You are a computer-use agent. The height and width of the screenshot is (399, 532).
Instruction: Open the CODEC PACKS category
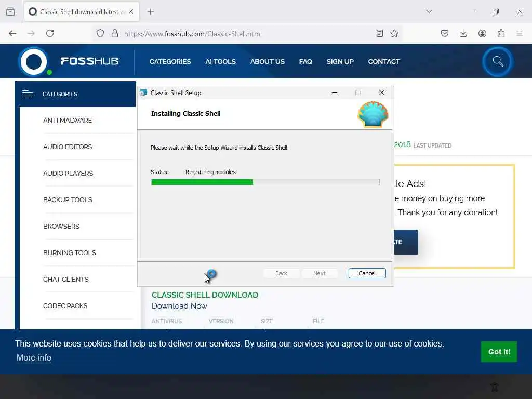point(65,305)
